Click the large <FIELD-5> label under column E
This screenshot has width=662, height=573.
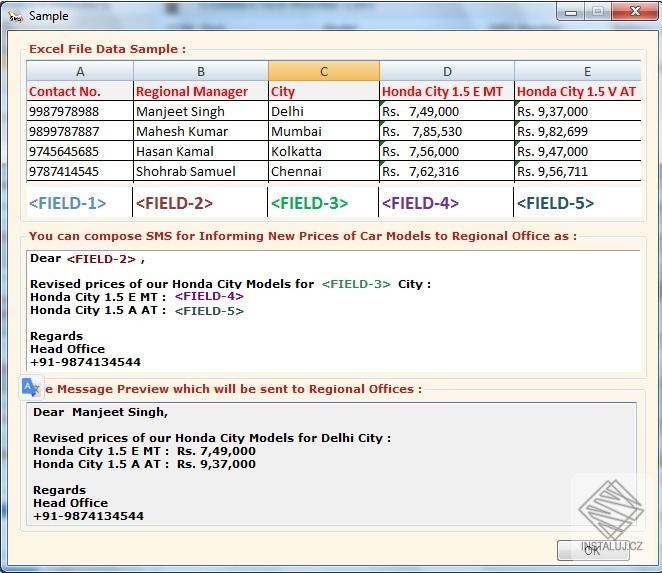tap(556, 203)
